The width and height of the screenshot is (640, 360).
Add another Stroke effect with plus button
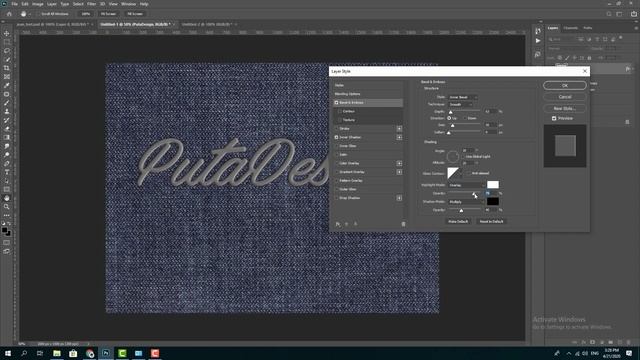pos(399,129)
